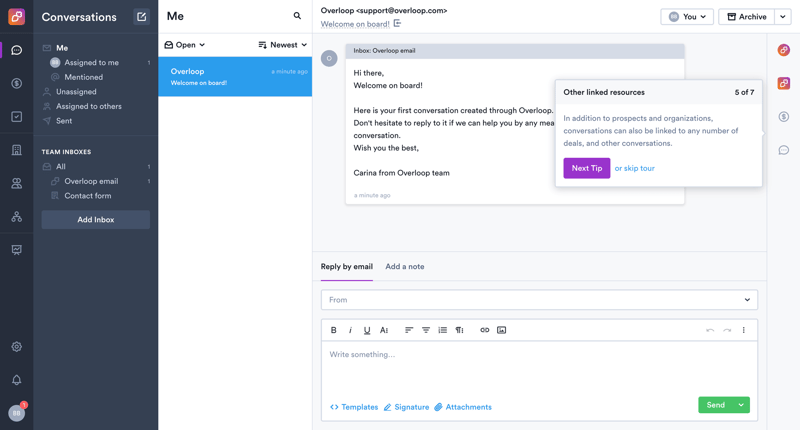The height and width of the screenshot is (430, 800).
Task: Click the Write something message field
Action: coord(539,368)
